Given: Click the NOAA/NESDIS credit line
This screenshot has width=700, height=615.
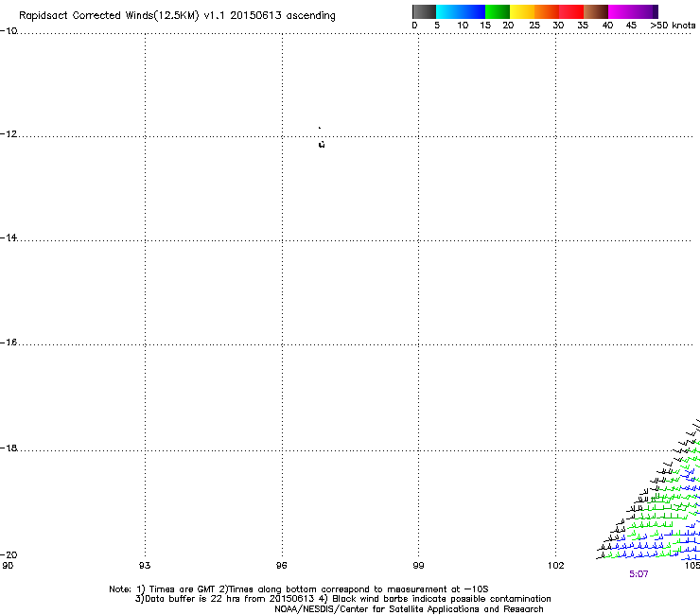Looking at the screenshot, I should click(409, 608).
